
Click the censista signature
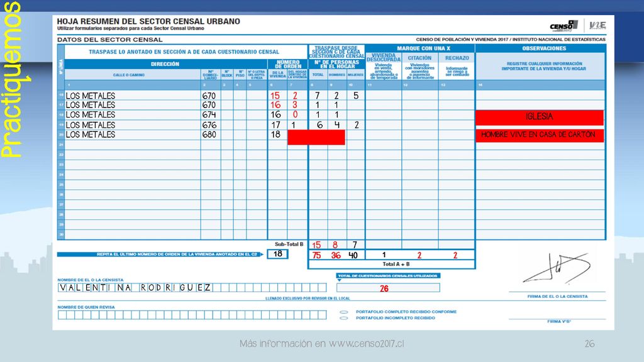pyautogui.click(x=557, y=268)
